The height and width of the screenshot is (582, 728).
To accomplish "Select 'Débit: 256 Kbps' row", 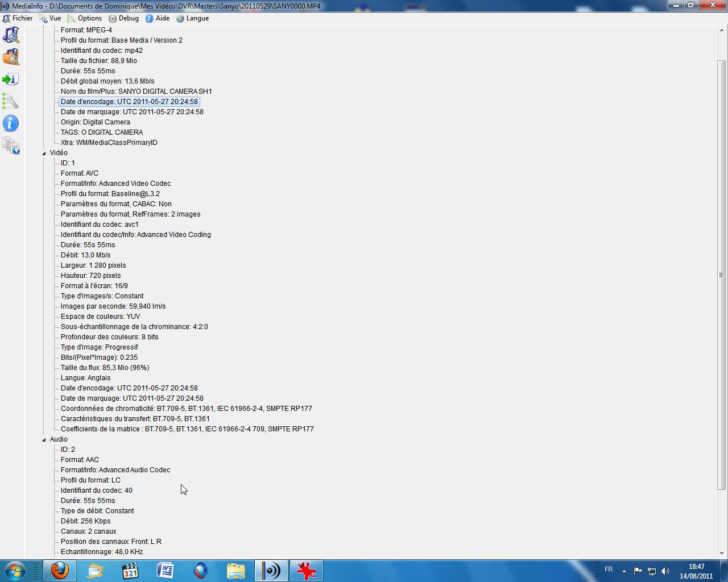I will [86, 521].
